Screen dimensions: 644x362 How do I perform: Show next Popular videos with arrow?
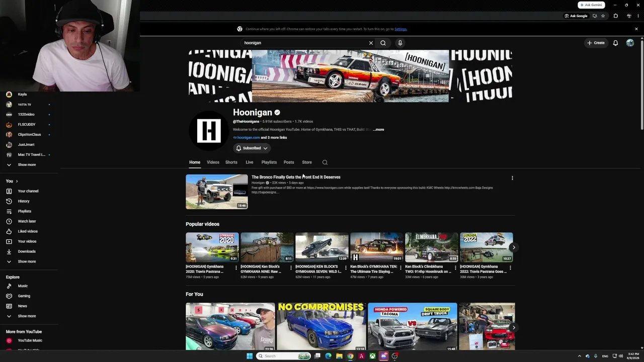click(513, 247)
